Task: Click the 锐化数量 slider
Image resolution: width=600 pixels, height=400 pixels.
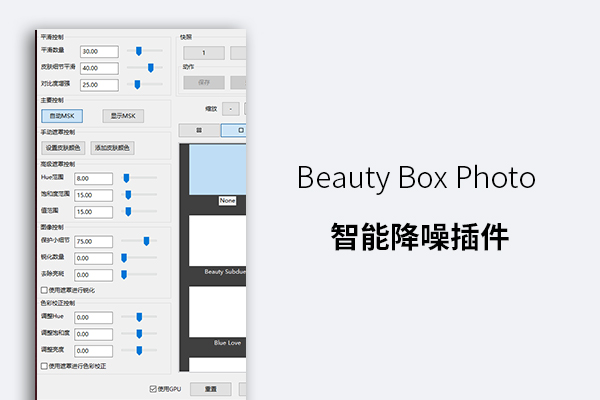Action: click(x=139, y=258)
